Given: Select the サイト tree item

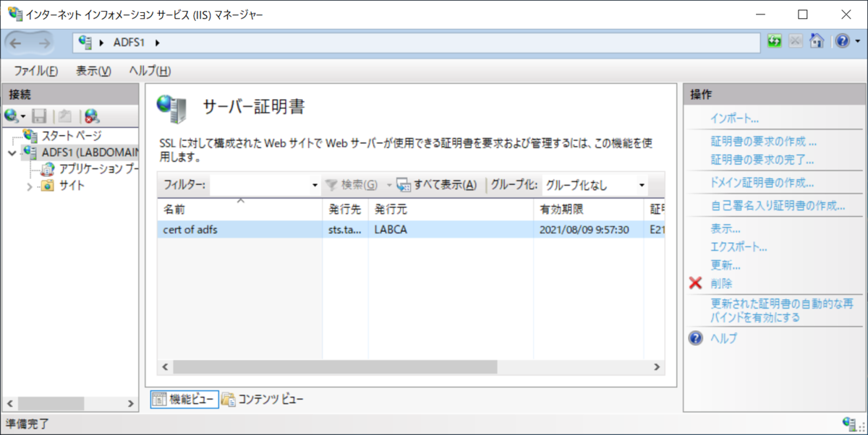Looking at the screenshot, I should click(x=72, y=186).
